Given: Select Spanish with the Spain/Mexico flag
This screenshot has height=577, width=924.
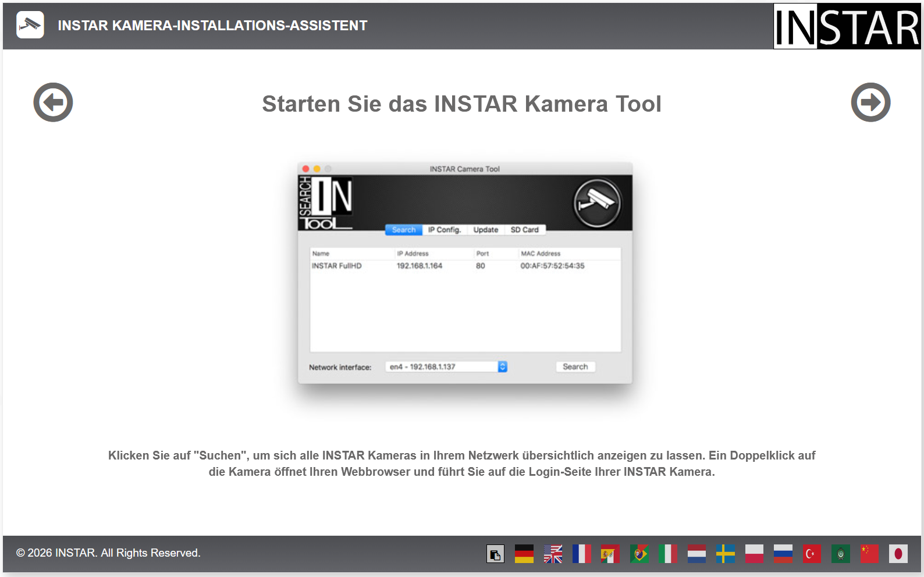Looking at the screenshot, I should point(610,554).
